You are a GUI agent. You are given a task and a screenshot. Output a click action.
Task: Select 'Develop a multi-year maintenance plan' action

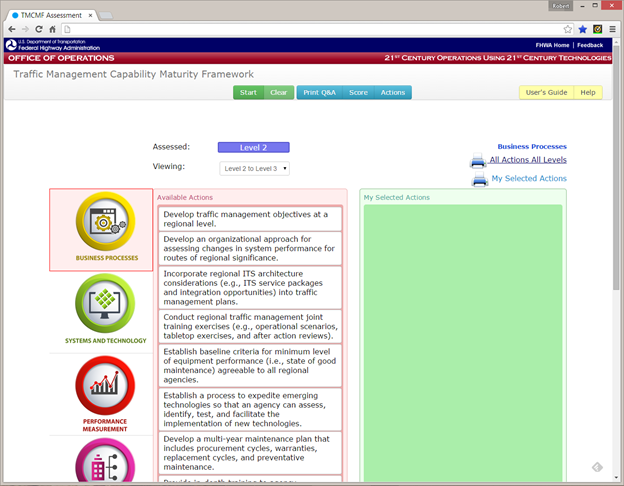[x=250, y=453]
